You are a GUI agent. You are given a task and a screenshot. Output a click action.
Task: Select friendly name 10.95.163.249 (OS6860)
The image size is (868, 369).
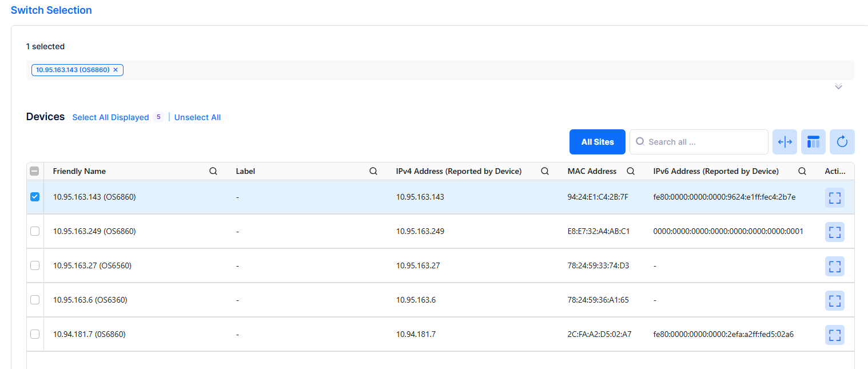[94, 231]
